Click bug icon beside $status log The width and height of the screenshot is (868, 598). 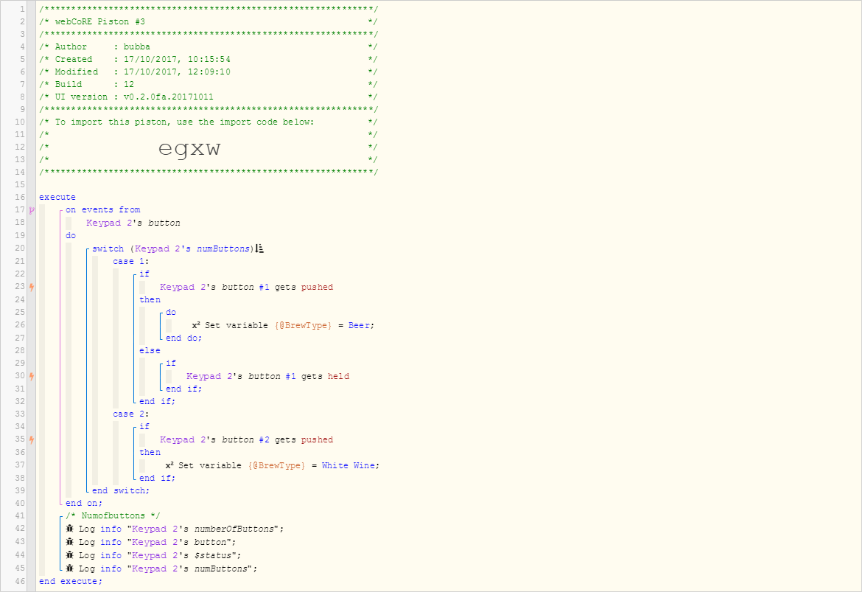tap(70, 555)
